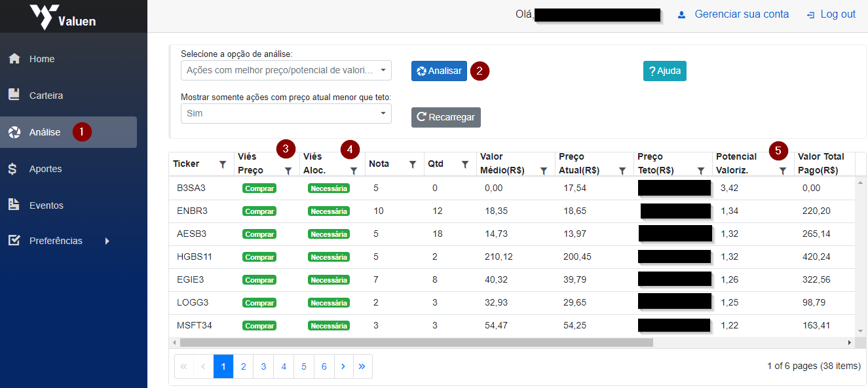Screen dimensions: 868x388
Task: Click the Ticker column filter icon
Action: 222,164
